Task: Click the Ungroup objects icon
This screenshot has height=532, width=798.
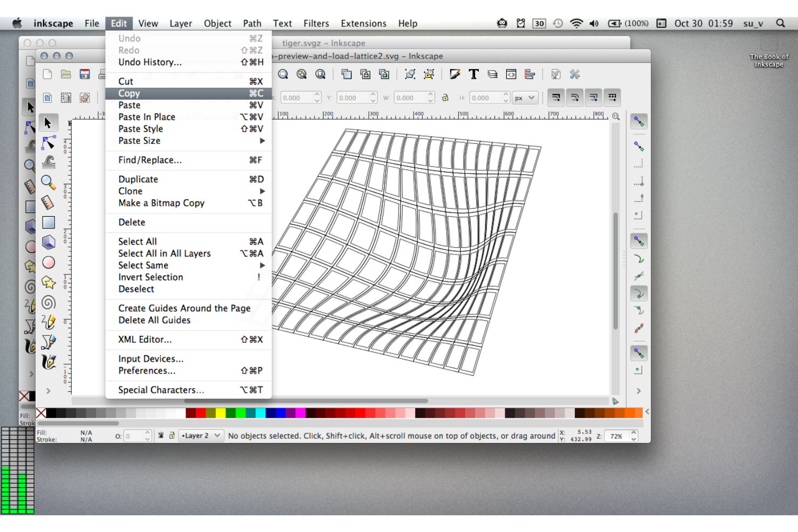Action: (429, 74)
